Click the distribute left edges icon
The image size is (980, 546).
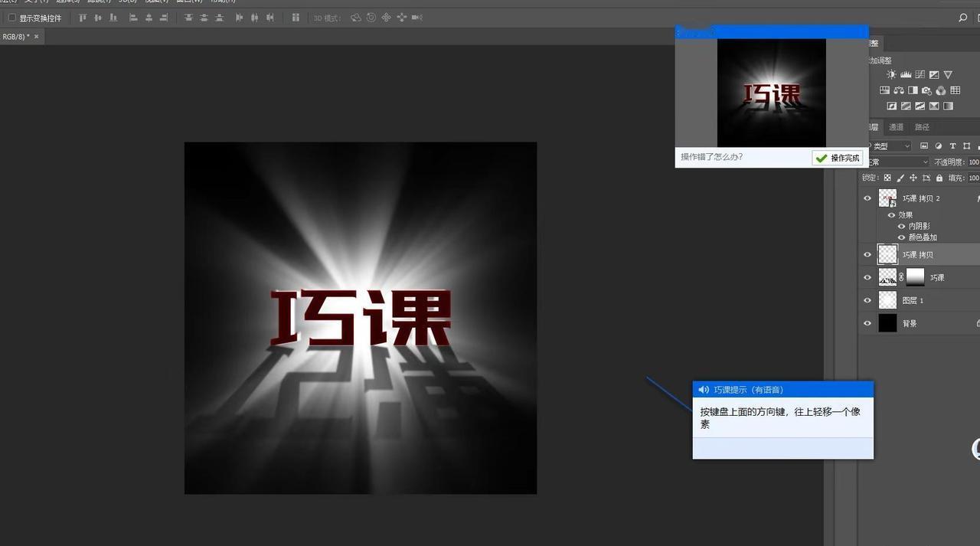pyautogui.click(x=239, y=18)
